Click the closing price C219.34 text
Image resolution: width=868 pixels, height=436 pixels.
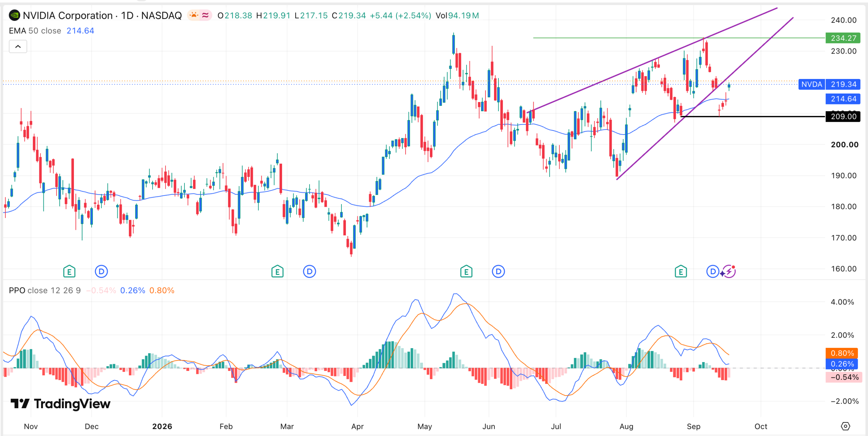point(349,16)
